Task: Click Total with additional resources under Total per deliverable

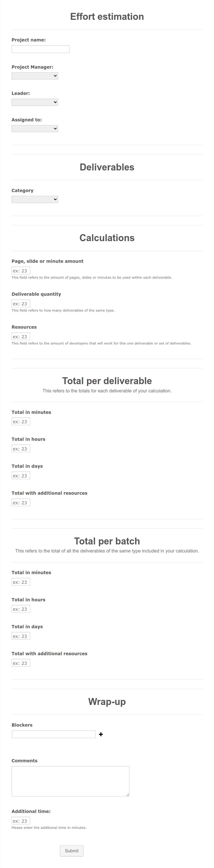Action: pos(21,503)
